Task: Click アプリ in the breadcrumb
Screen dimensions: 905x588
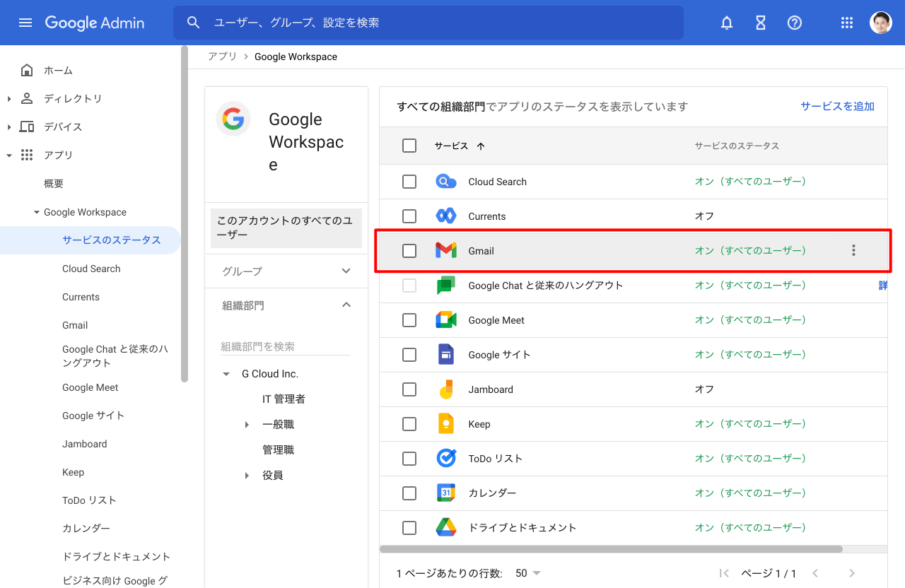Action: point(223,57)
